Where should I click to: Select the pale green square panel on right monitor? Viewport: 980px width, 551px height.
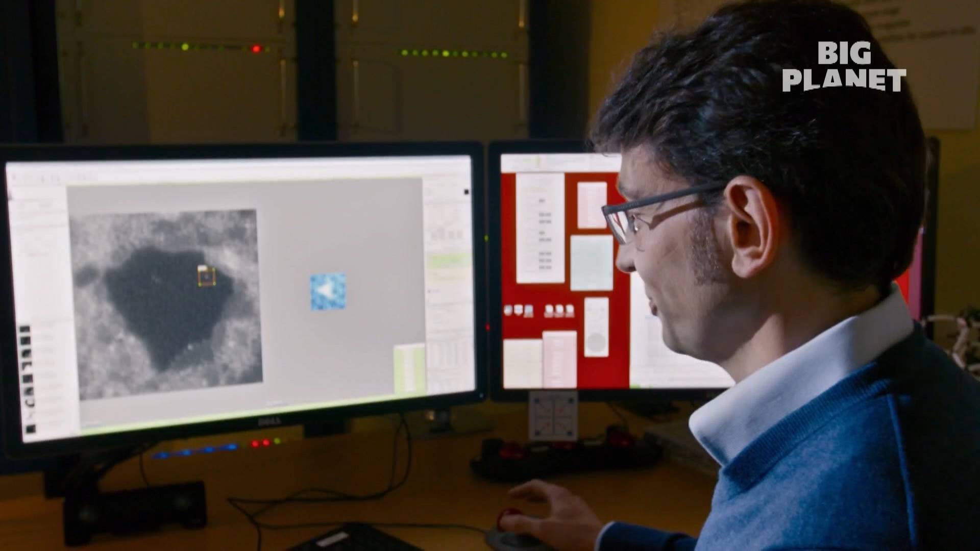[x=591, y=263]
